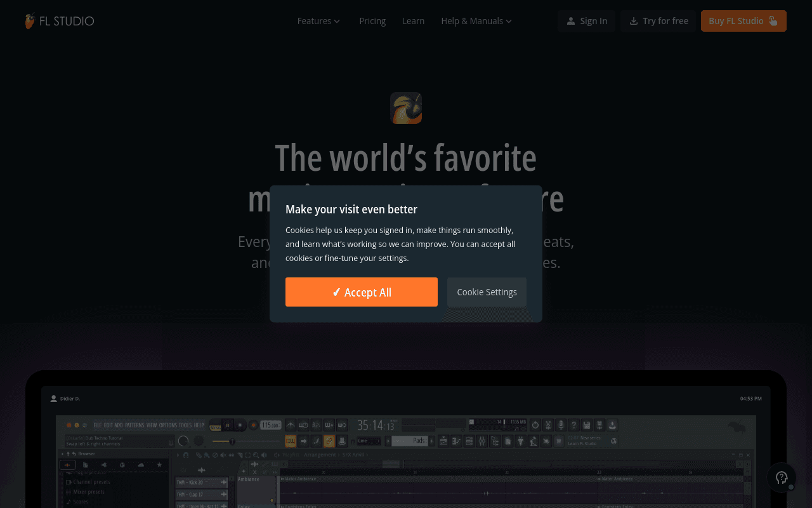Open Cookie Settings
Screen dimensions: 812x508
(487, 292)
